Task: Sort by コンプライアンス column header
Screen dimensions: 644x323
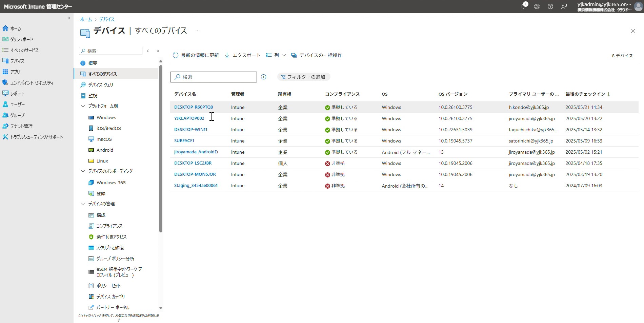Action: [x=342, y=94]
